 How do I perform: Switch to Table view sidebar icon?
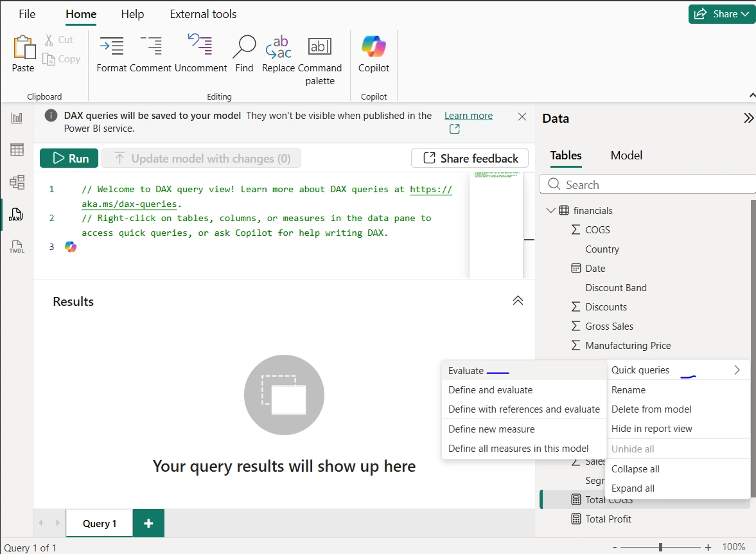tap(17, 150)
